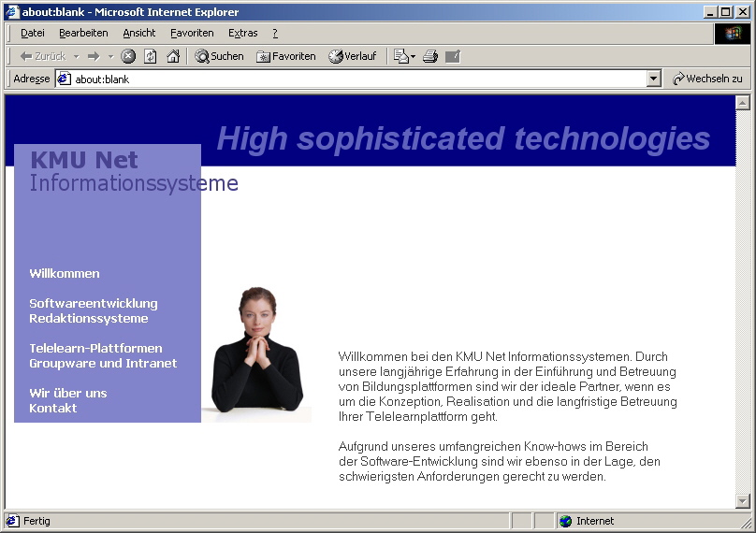Open the Favoriten toolbar pane
The height and width of the screenshot is (533, 756).
click(286, 56)
